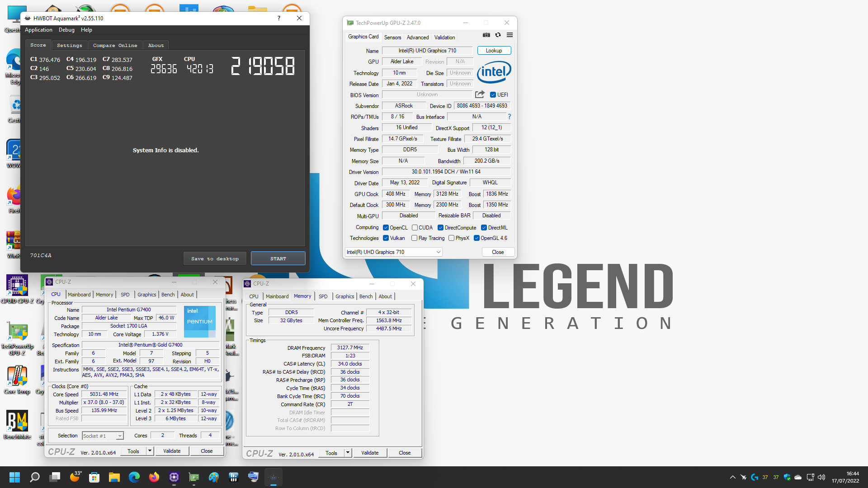Open Microsoft Edge from the taskbar

coord(134,477)
